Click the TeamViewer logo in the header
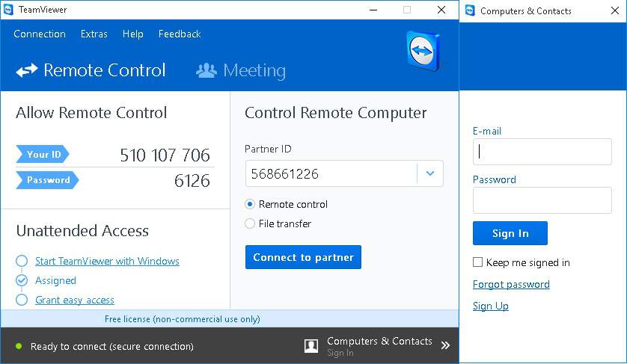Viewport: 627px width, 364px height. [x=423, y=51]
